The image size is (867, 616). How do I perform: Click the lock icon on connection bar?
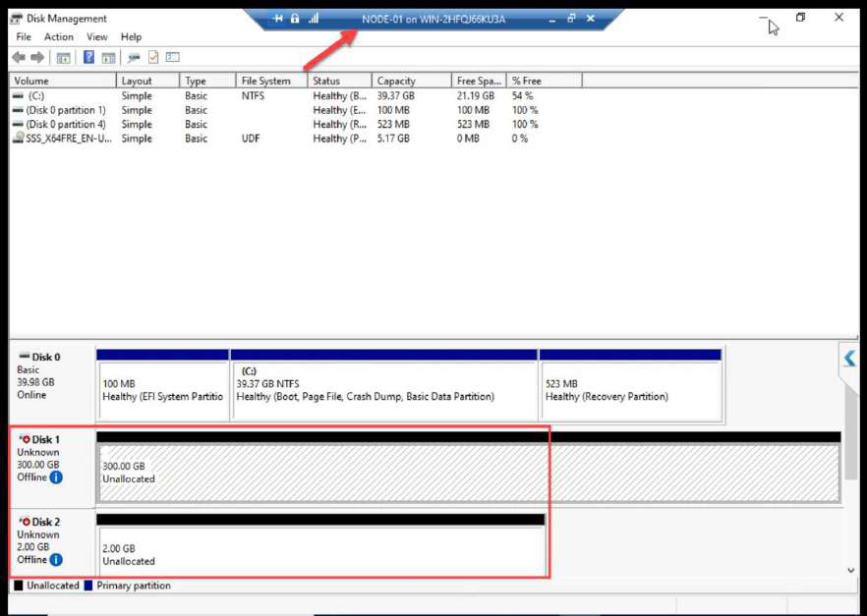[x=295, y=19]
